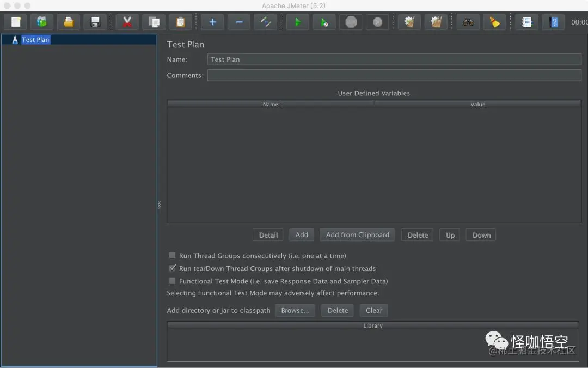Click the Down button
Screen dimensions: 588x368
click(481, 235)
